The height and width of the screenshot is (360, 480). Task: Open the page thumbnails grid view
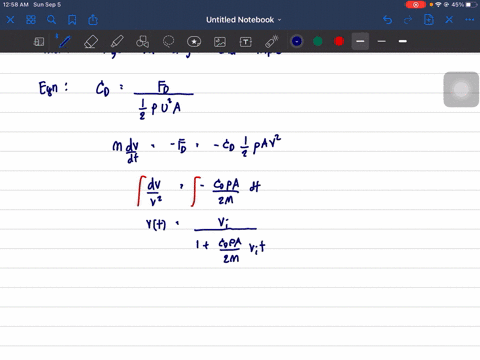pyautogui.click(x=31, y=20)
